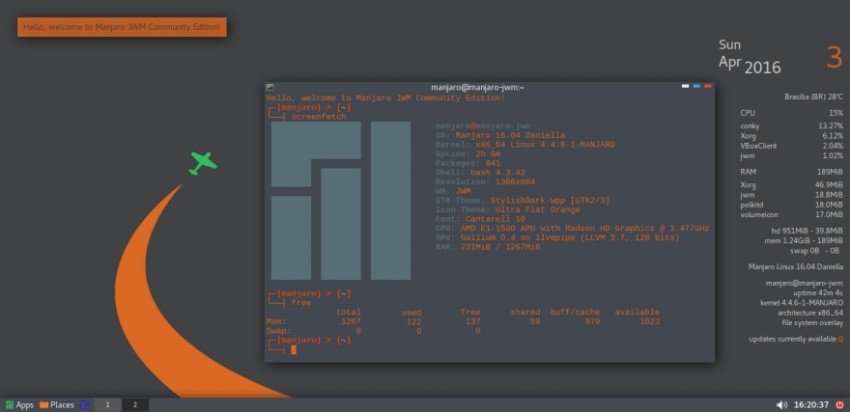Viewport: 850px width, 412px height.
Task: Click the 'GTK Theme: StylishDark-wpp' line
Action: tap(523, 201)
